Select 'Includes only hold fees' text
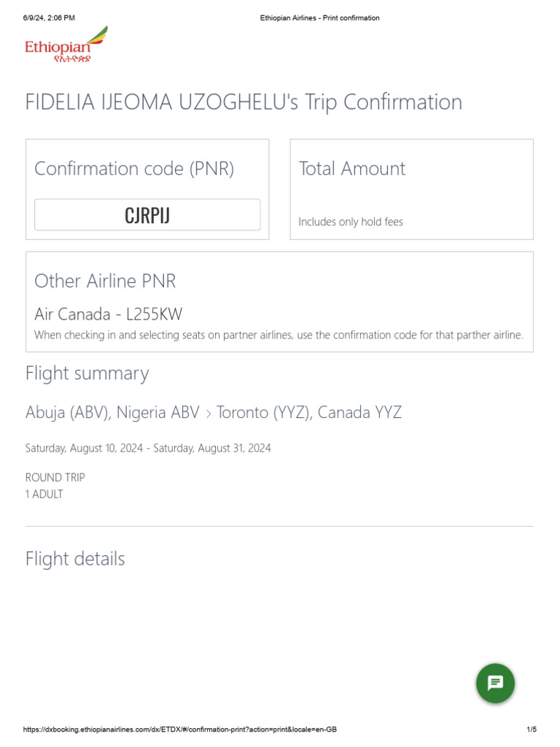Screen dimensions: 560x747 [350, 222]
